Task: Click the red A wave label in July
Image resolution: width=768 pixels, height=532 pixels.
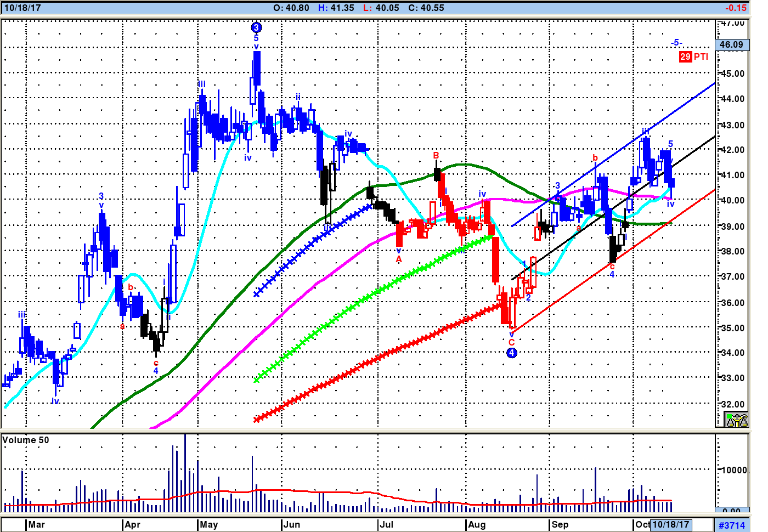Action: (x=399, y=259)
